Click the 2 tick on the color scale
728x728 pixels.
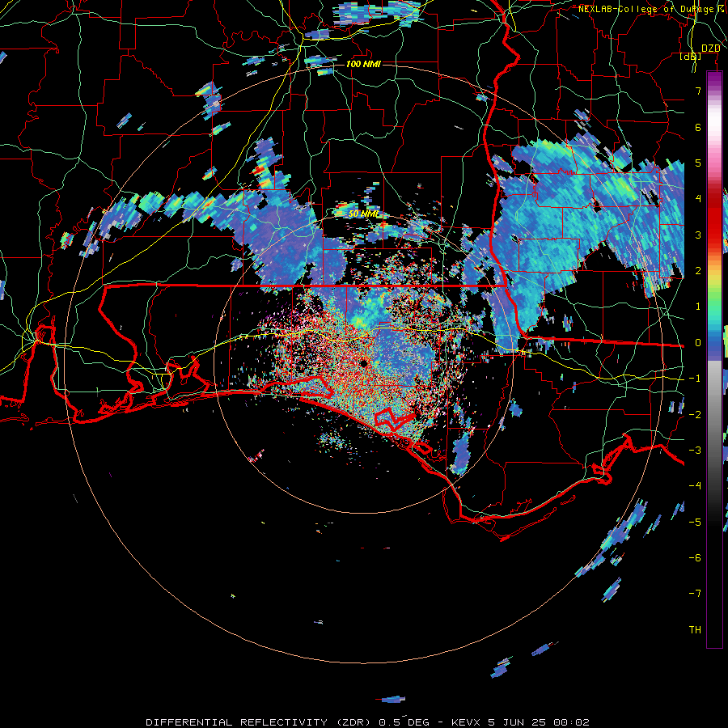coord(698,271)
